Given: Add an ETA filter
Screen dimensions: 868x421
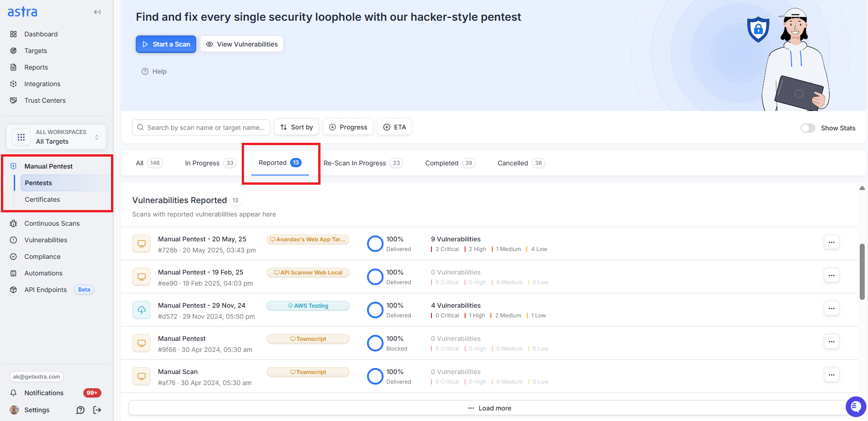Looking at the screenshot, I should click(395, 127).
